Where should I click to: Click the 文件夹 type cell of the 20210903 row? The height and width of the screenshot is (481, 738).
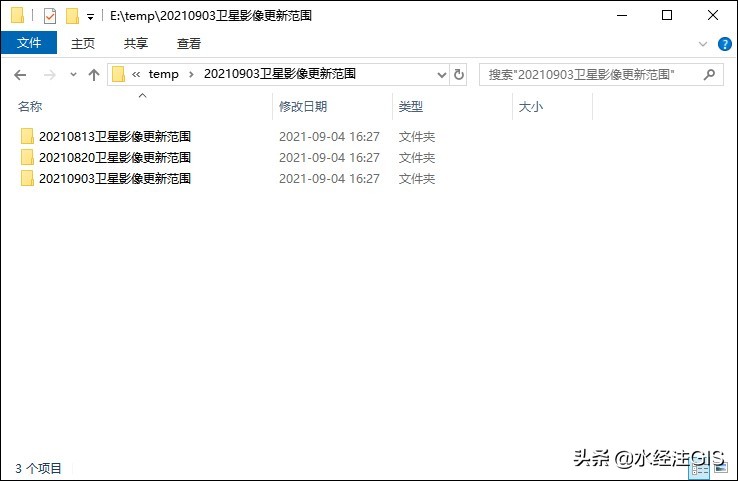tap(417, 179)
